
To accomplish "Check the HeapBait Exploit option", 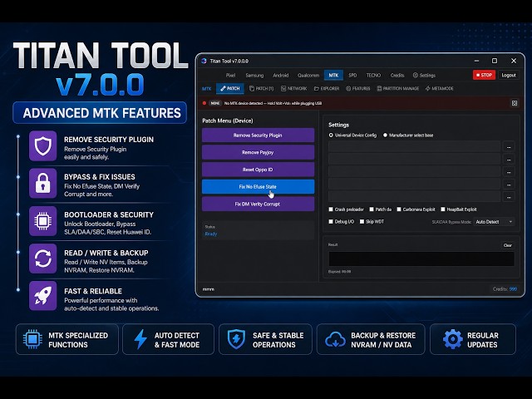I will click(443, 209).
